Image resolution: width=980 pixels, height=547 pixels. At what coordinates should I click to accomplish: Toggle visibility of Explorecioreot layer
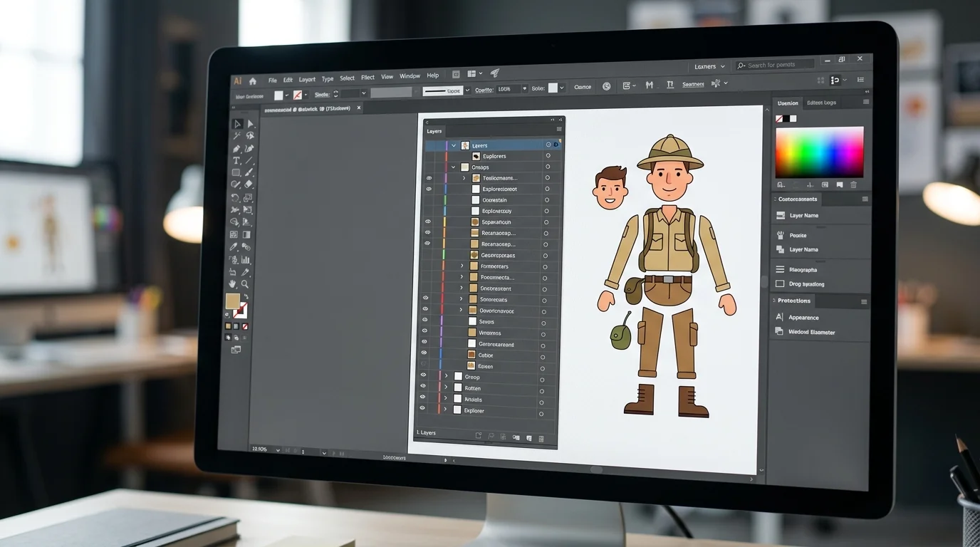tap(429, 189)
